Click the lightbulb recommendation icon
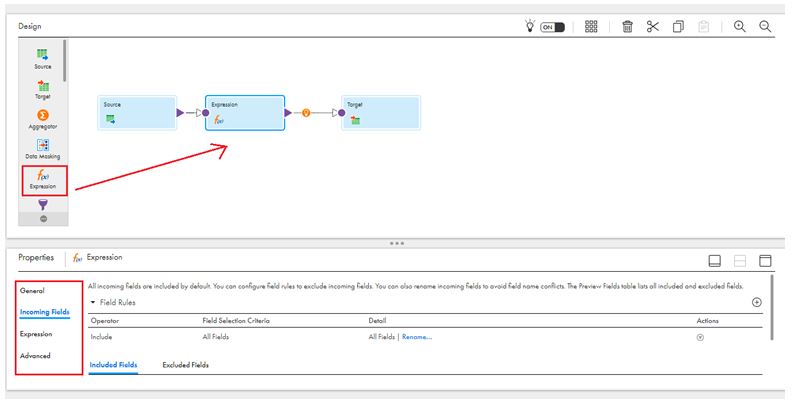The width and height of the screenshot is (797, 405). click(530, 26)
